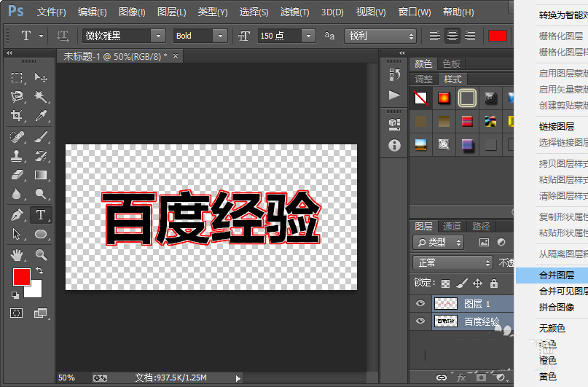
Task: Swap foreground and background colors
Action: 39,270
